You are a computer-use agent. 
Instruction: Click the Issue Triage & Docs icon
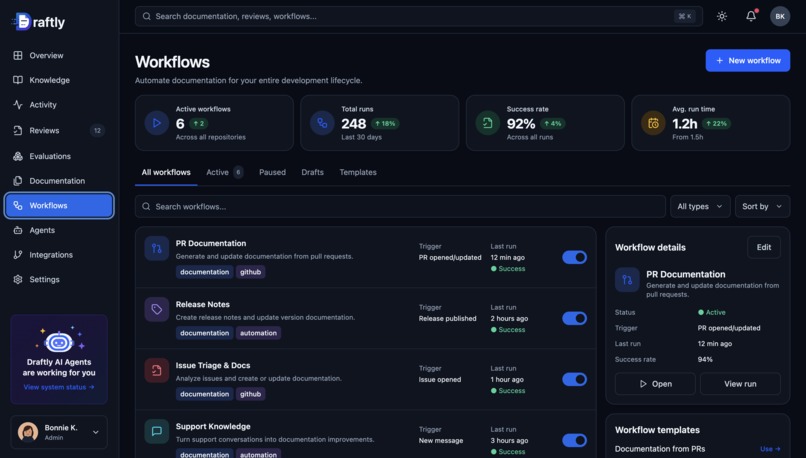tap(157, 371)
